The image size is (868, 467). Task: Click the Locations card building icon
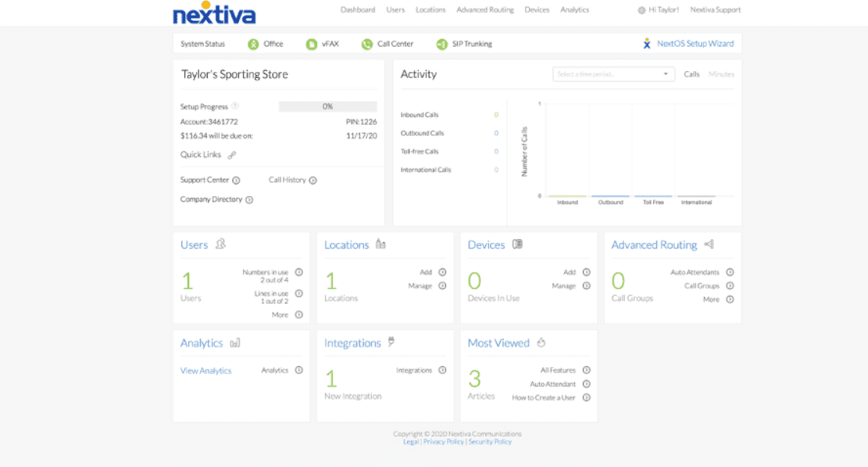tap(380, 244)
